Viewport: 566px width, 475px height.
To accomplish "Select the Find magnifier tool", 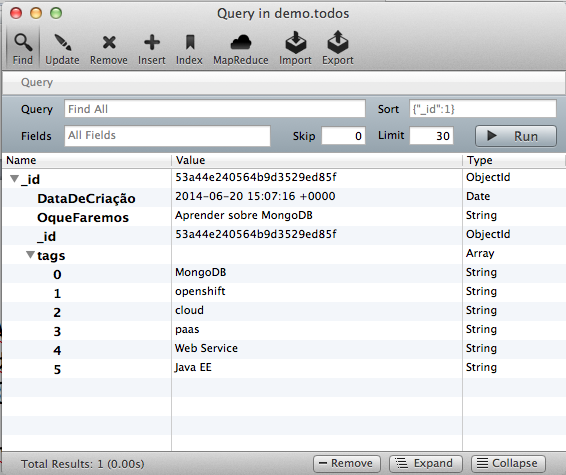I will click(23, 49).
